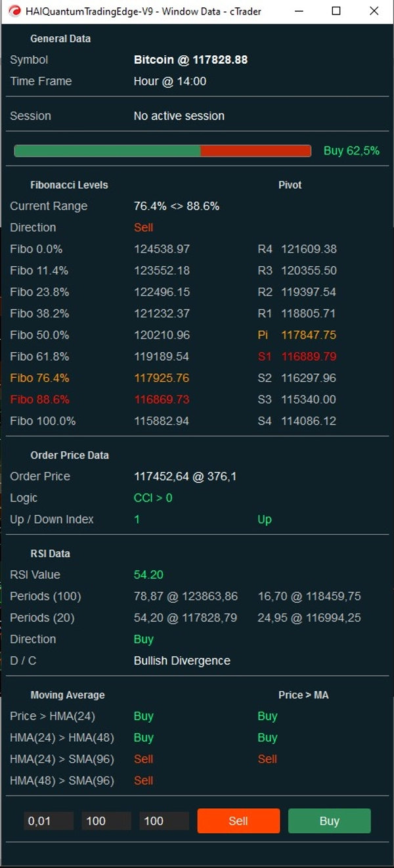Click the 100 field beside the Sell button

[164, 821]
